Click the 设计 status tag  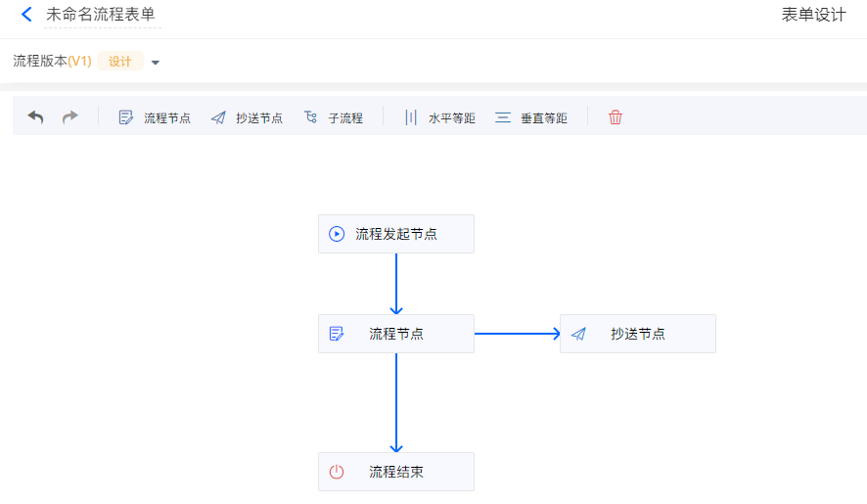tap(120, 61)
